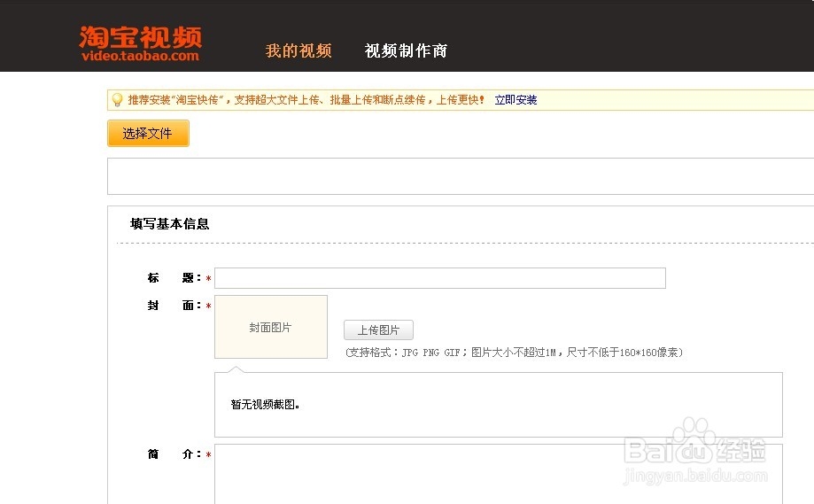Click the supported format hint text
Image resolution: width=814 pixels, height=504 pixels.
pos(514,353)
